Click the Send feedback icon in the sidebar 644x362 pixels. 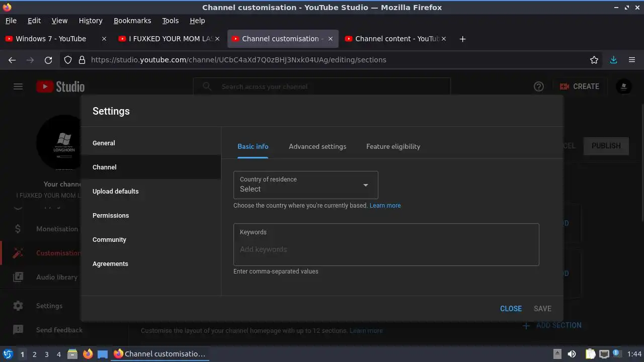click(x=18, y=330)
